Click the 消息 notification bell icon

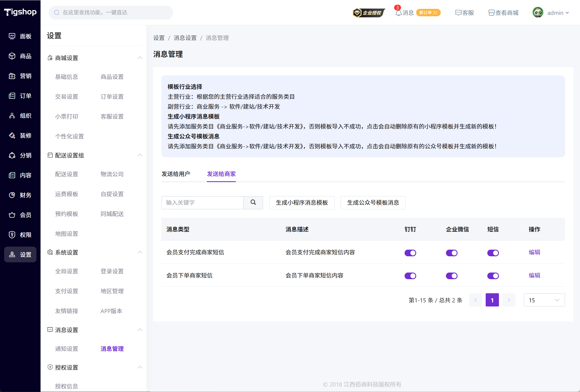point(398,13)
